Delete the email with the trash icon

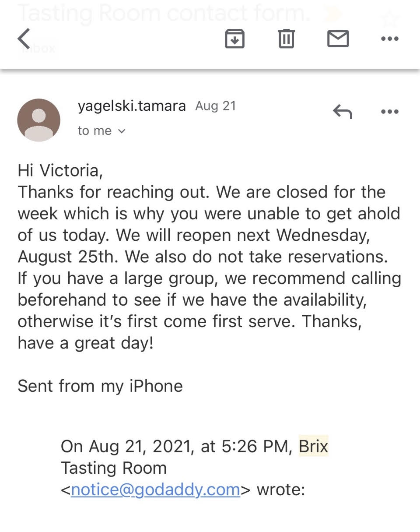click(x=286, y=39)
